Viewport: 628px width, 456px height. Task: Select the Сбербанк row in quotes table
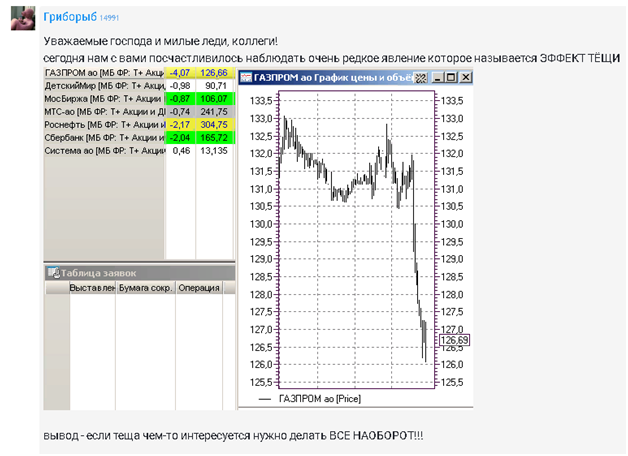[x=139, y=138]
